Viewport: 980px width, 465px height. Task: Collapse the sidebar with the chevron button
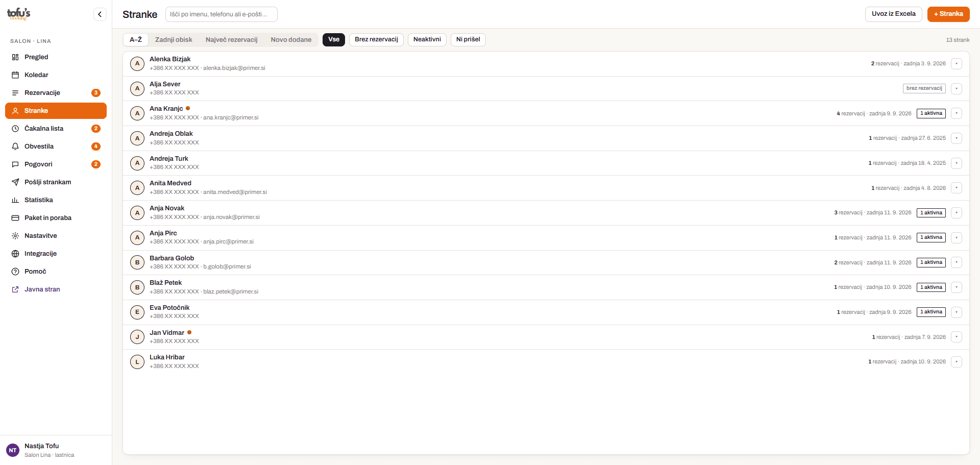coord(100,14)
